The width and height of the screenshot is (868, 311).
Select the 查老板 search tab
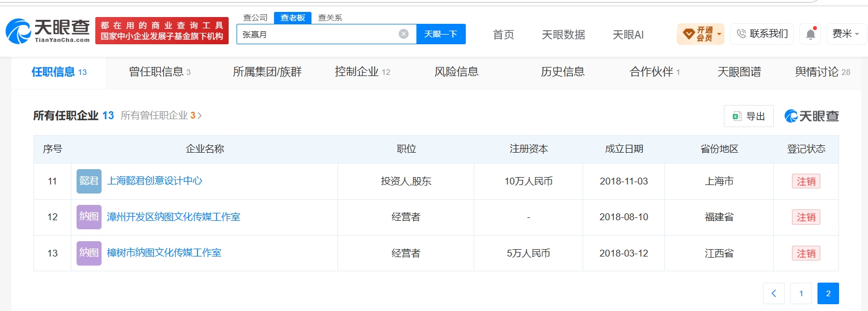[293, 18]
